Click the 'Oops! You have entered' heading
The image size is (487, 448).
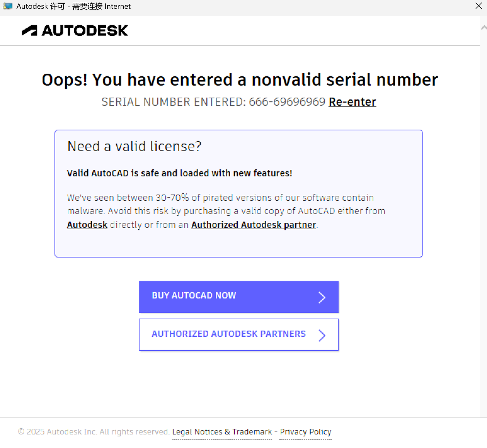coord(239,80)
